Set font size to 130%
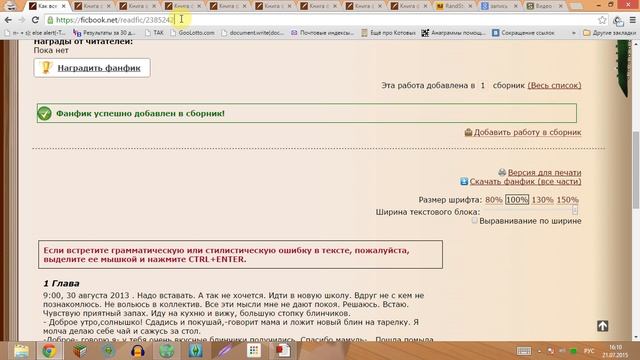640x360 pixels. click(x=542, y=200)
